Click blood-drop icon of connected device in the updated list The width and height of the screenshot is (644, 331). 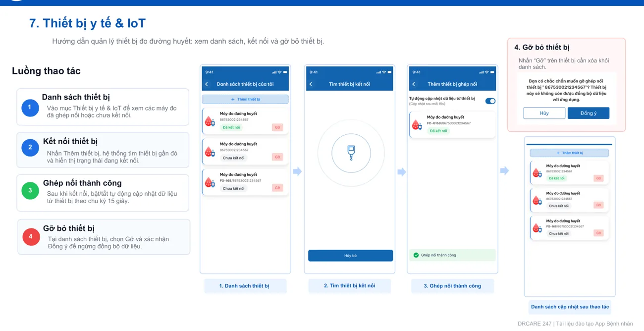point(537,172)
